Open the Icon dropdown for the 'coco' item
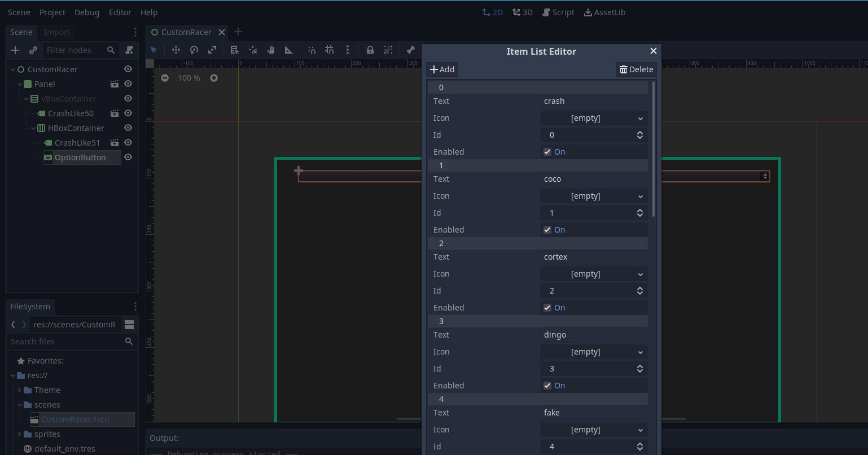The image size is (868, 455). pos(593,196)
